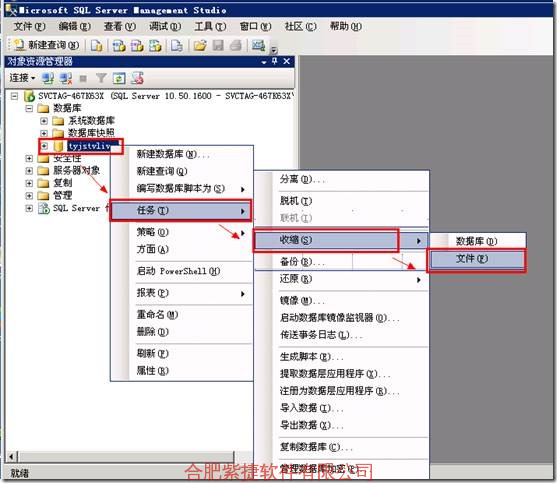Click the connect Object Explorer icon
Viewport: 557px width, 483px height.
[48, 78]
